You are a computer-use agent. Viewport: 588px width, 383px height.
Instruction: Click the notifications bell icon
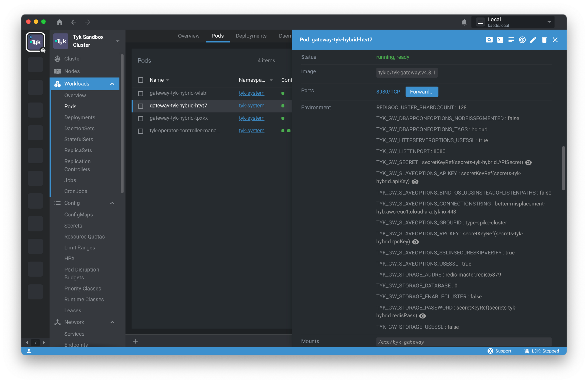coord(464,22)
